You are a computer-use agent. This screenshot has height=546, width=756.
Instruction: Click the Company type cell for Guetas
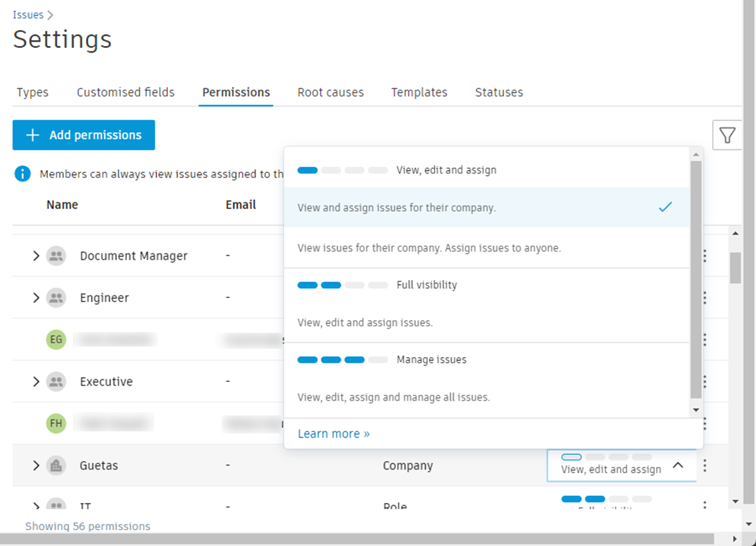[x=408, y=465]
